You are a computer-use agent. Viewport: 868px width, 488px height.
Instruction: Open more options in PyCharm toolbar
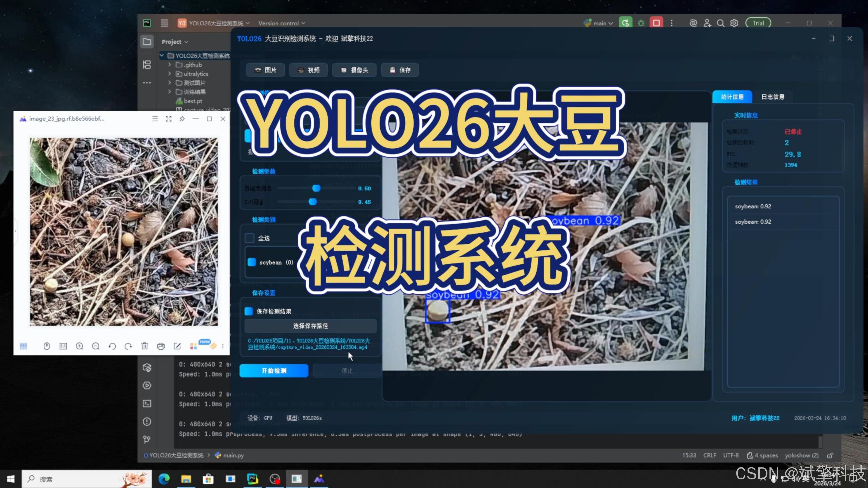pos(672,23)
